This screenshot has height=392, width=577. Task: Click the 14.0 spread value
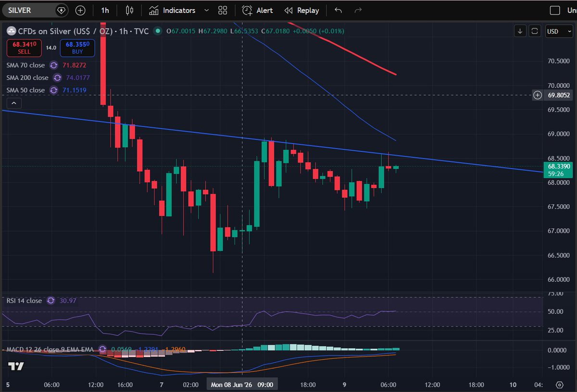coord(51,48)
